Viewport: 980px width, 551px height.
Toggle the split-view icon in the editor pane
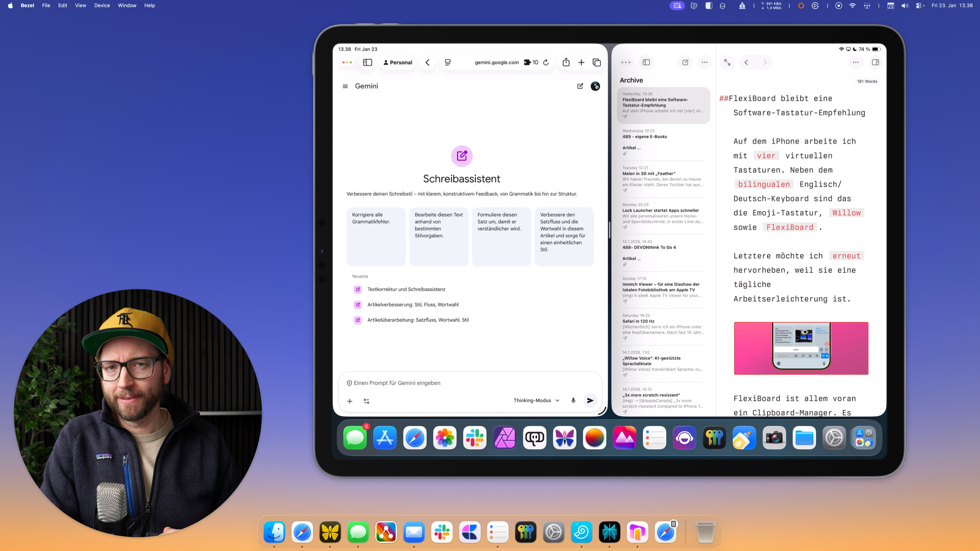(876, 62)
